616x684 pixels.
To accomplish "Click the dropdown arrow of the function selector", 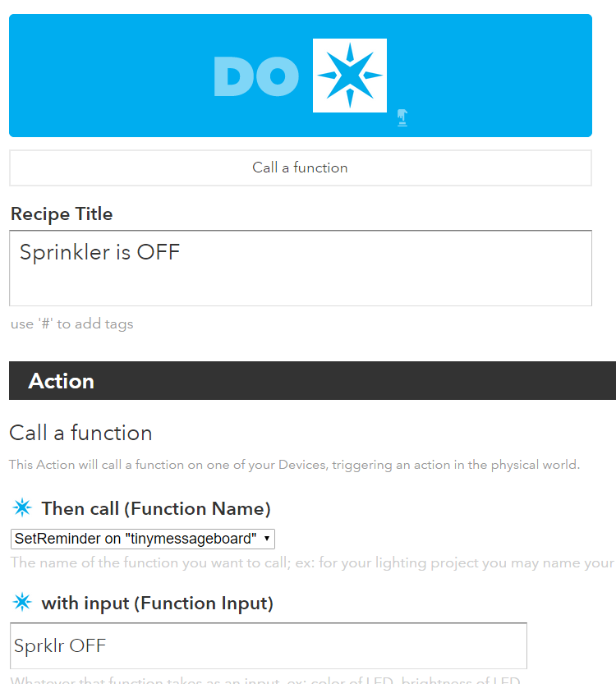I will [x=267, y=539].
